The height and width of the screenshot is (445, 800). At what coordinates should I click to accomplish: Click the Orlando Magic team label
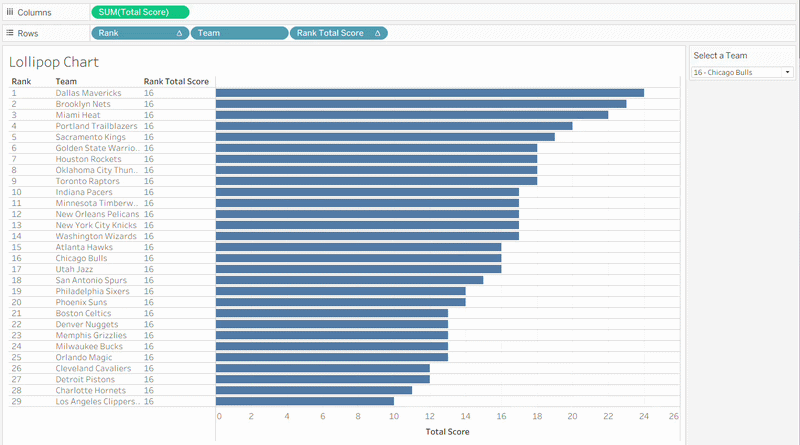(x=84, y=358)
